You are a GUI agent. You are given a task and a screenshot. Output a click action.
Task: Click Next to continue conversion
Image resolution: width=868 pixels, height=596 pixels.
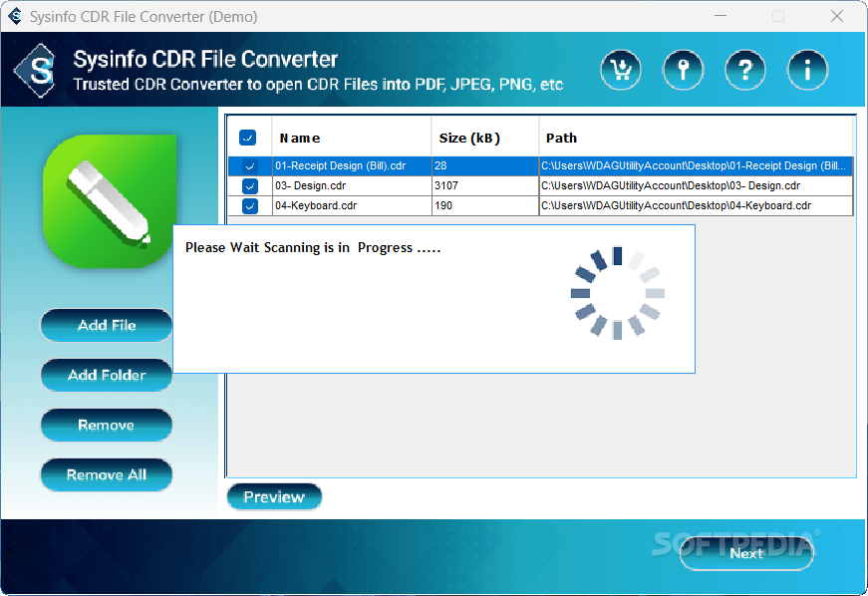(746, 553)
